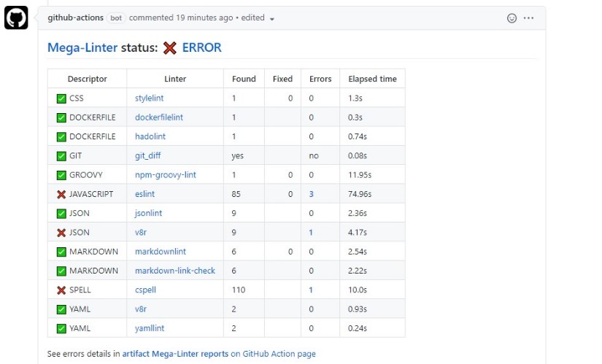Image resolution: width=602 pixels, height=364 pixels.
Task: Open the stylelint linter link
Action: pos(150,98)
